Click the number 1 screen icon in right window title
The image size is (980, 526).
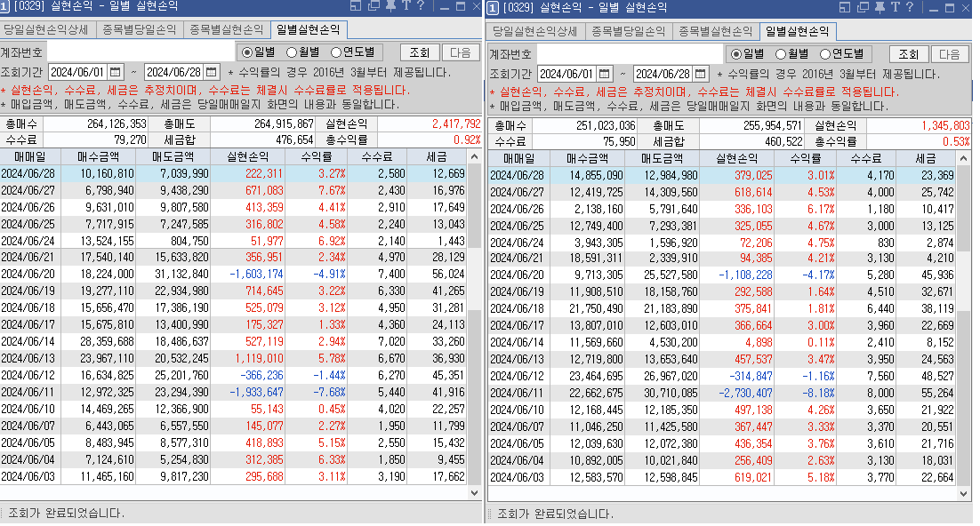click(493, 8)
